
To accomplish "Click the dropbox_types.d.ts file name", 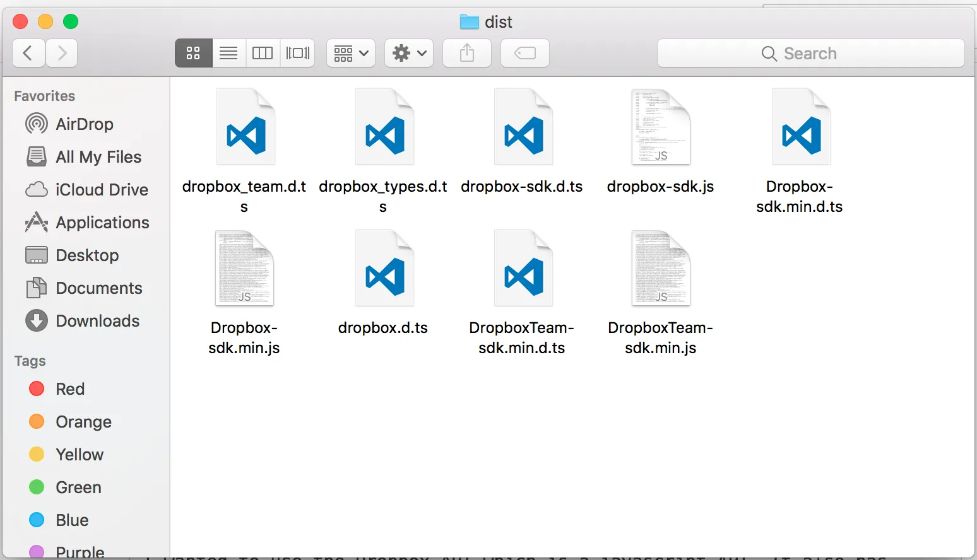I will pyautogui.click(x=383, y=196).
